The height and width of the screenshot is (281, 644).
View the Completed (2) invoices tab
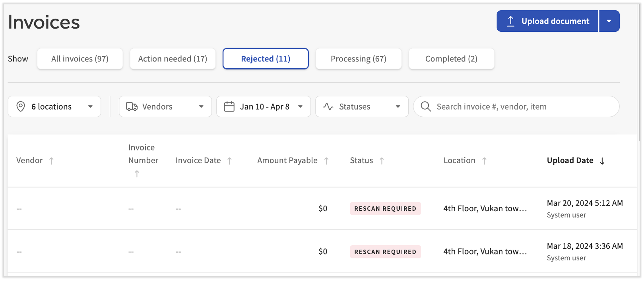[x=451, y=59]
